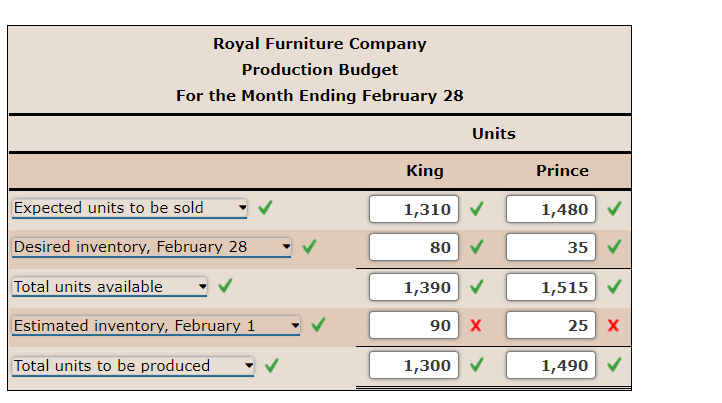Click green checkmark beside 'Expected units to be sold'
The width and height of the screenshot is (722, 403).
pyautogui.click(x=265, y=208)
